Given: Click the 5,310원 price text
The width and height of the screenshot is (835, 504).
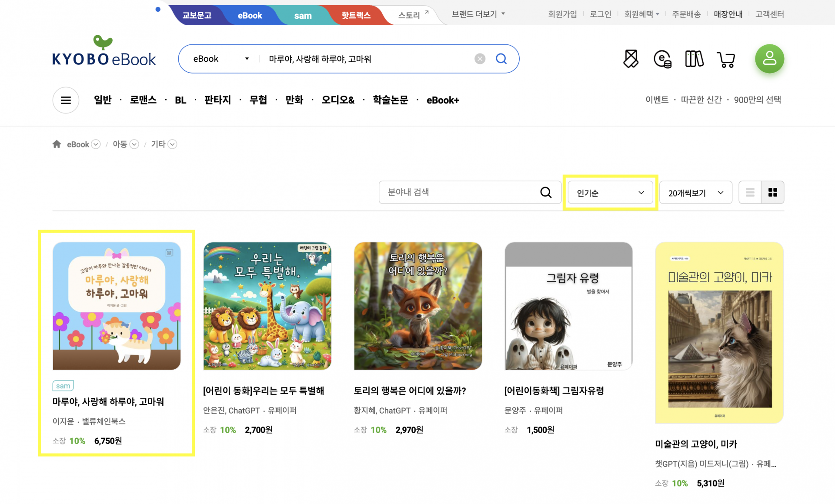Looking at the screenshot, I should (x=711, y=484).
